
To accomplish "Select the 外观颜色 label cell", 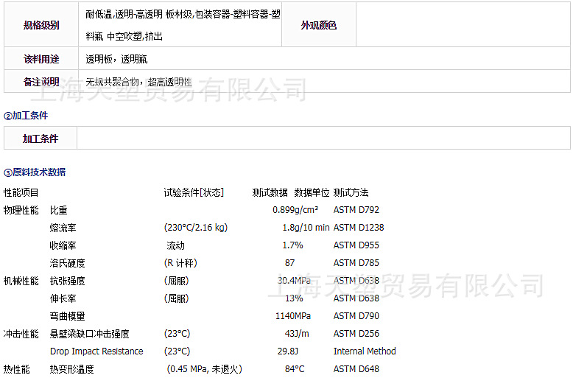I will [x=318, y=25].
